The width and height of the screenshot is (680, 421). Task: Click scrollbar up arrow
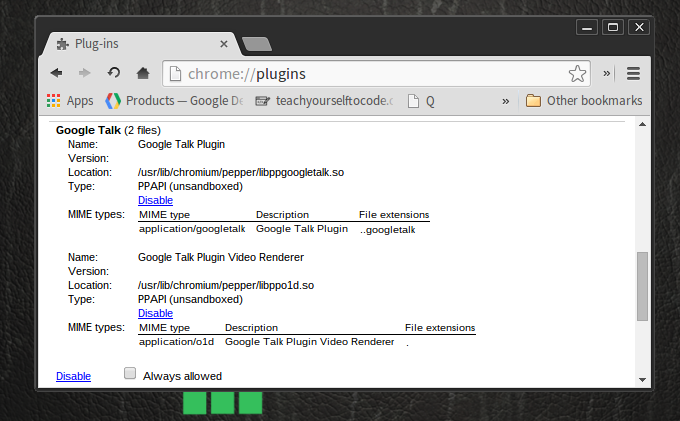pyautogui.click(x=642, y=124)
